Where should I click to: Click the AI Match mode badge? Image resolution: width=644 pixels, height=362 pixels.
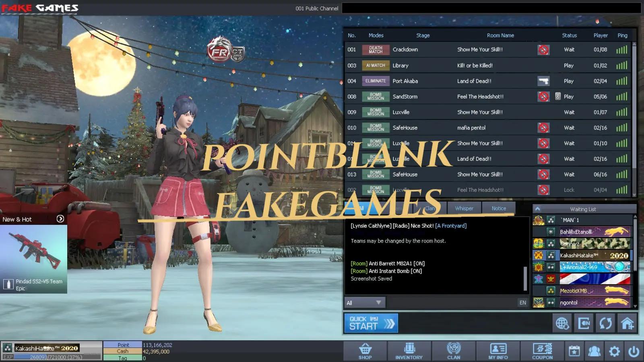[376, 65]
